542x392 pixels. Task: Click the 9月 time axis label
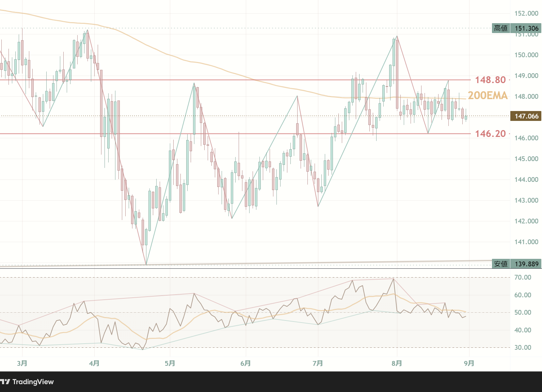[x=469, y=363]
